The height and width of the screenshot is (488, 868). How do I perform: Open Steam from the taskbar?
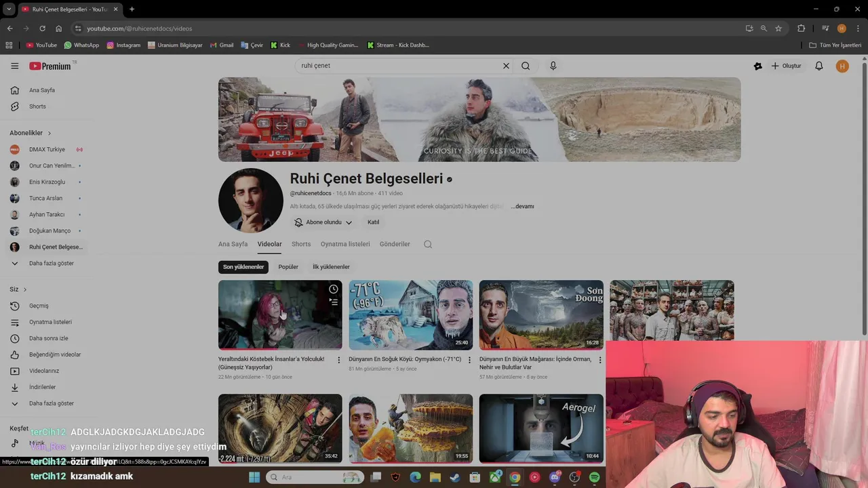[x=455, y=477]
